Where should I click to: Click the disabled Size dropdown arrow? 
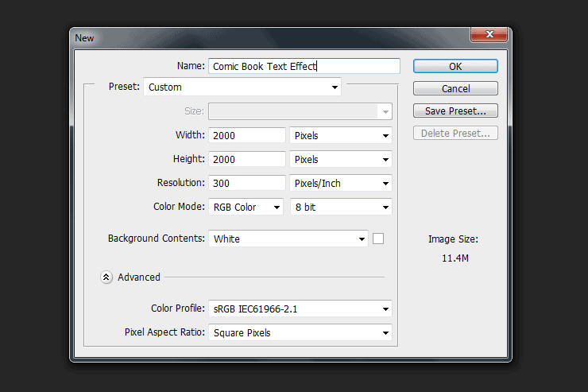[385, 112]
